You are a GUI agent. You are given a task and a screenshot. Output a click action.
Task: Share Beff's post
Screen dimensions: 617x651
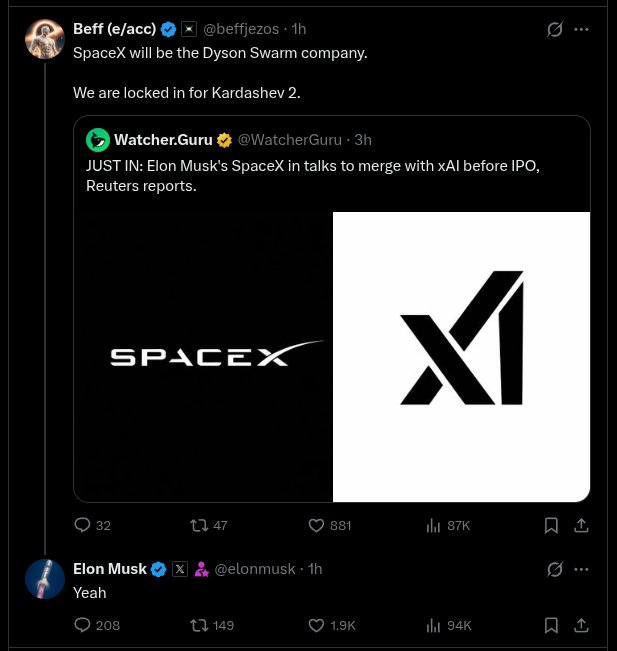(581, 525)
